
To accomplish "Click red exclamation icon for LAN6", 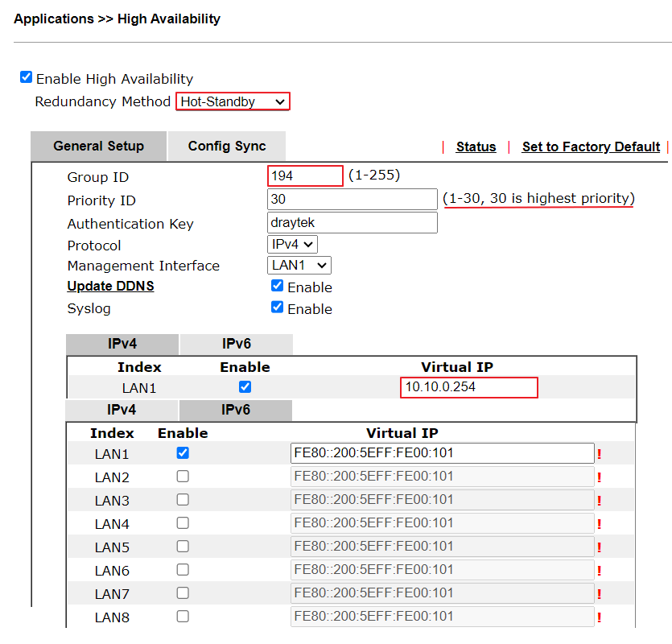I will (599, 571).
